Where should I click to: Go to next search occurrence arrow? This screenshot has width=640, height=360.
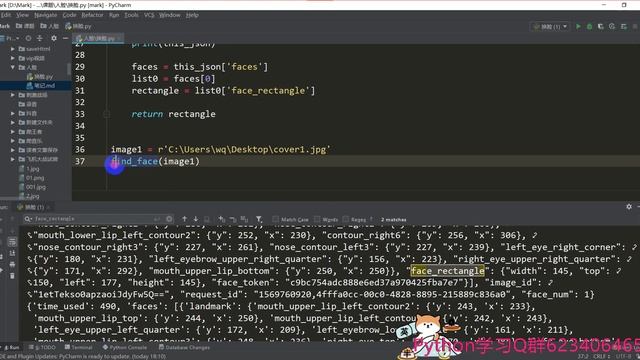tap(196, 219)
